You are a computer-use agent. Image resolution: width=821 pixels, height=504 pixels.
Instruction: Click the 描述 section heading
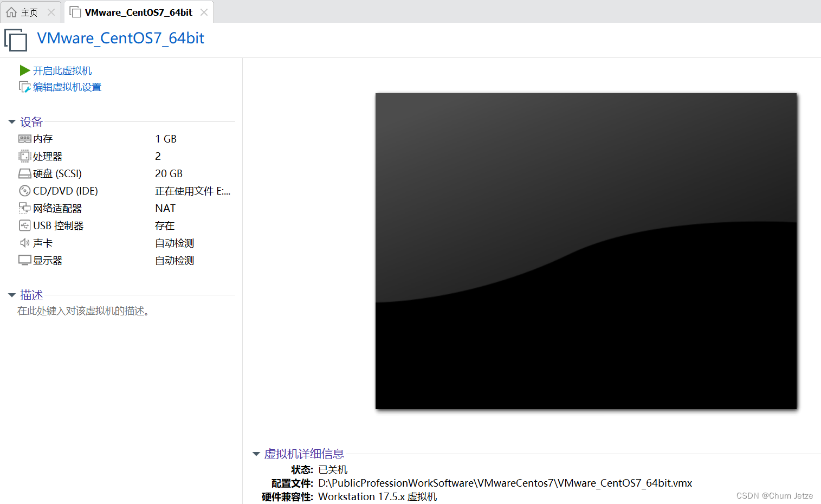click(31, 295)
